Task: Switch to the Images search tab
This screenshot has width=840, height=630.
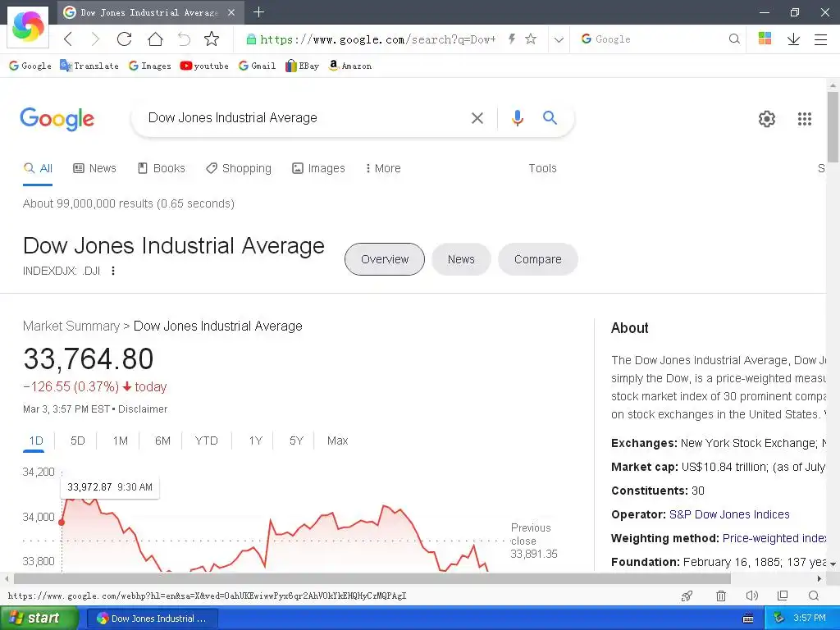Action: tap(318, 168)
